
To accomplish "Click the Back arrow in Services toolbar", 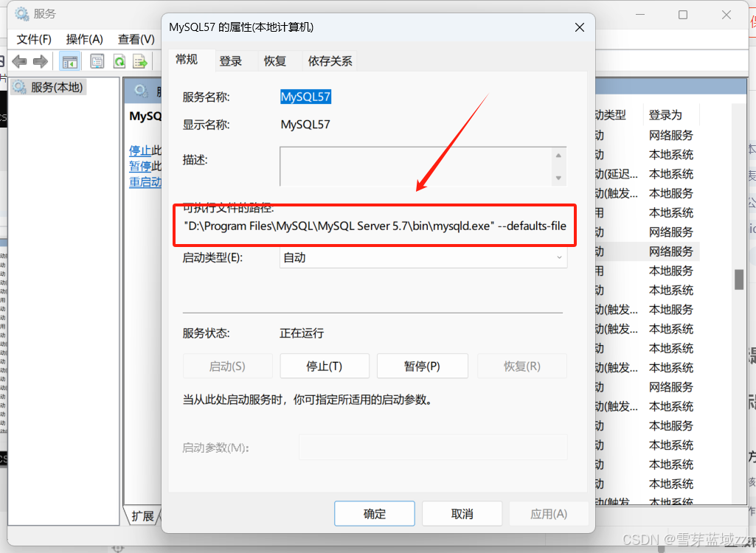I will [19, 61].
